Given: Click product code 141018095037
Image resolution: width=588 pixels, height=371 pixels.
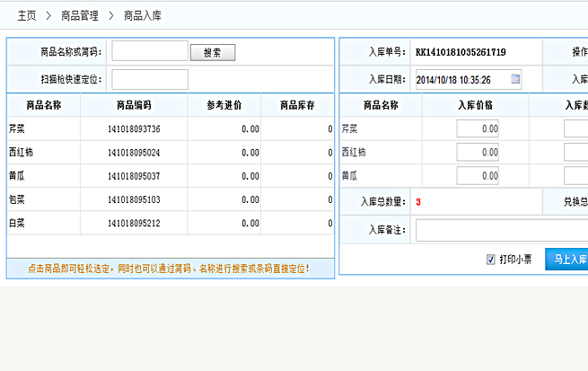Looking at the screenshot, I should (134, 176).
